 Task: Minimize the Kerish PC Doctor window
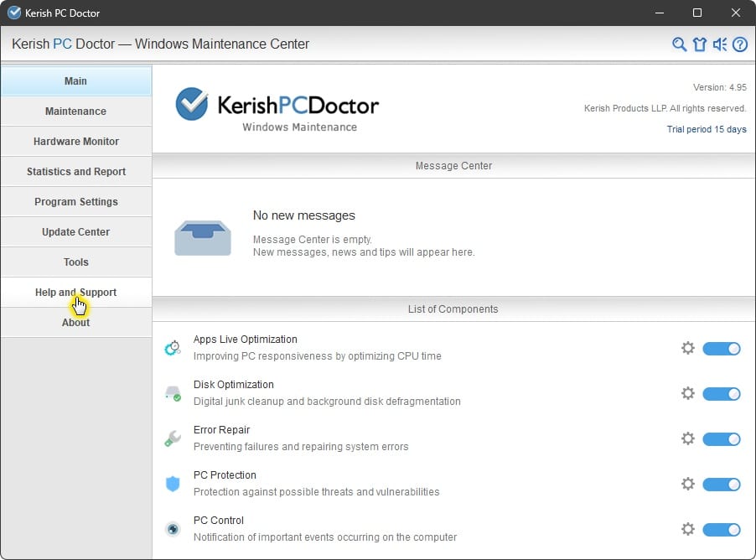pos(660,13)
